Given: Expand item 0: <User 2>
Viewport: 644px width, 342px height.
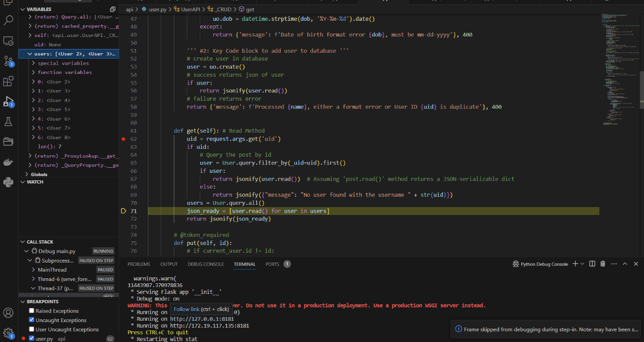Looking at the screenshot, I should point(33,82).
